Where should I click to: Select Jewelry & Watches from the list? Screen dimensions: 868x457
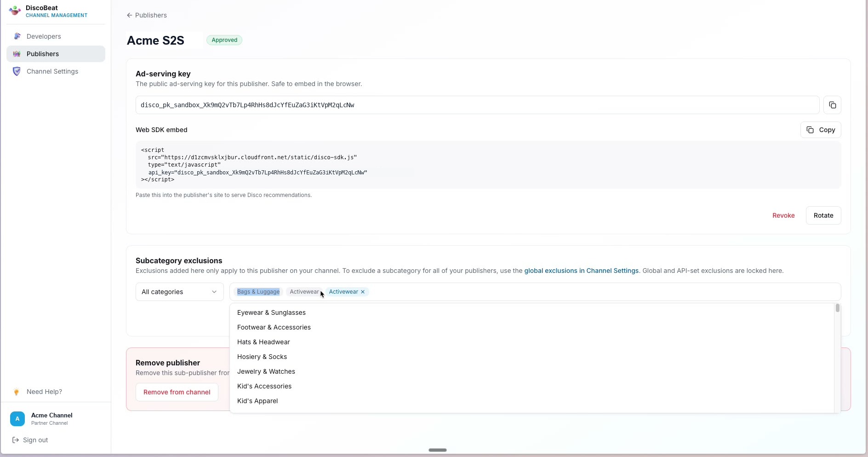click(532, 371)
